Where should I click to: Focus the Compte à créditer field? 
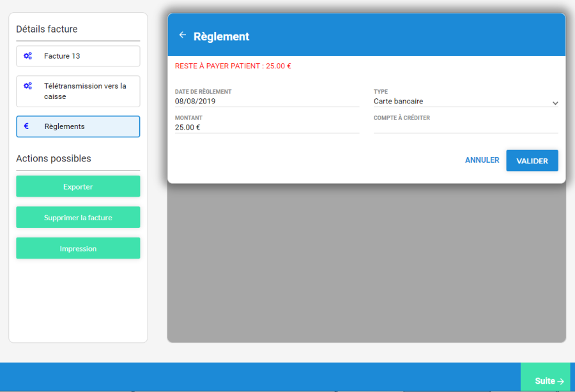(465, 128)
